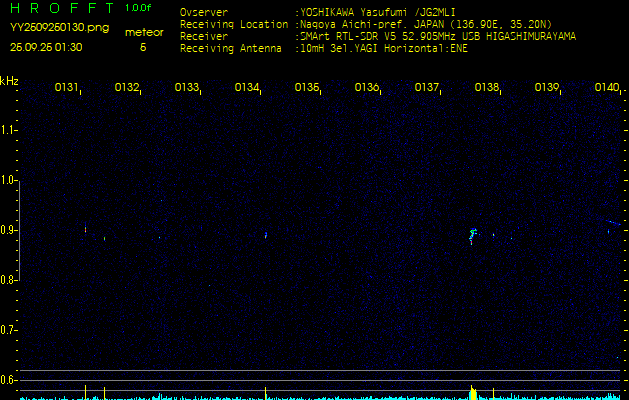
Task: Select the observer name YOSHIKAWA Yasufumi /JG2MLI
Action: pos(377,12)
